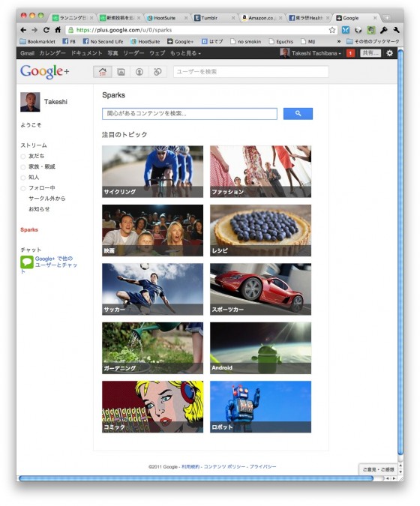Screen dimensions: 420x506
Task: Open the Sparks link in sidebar
Action: tap(29, 230)
